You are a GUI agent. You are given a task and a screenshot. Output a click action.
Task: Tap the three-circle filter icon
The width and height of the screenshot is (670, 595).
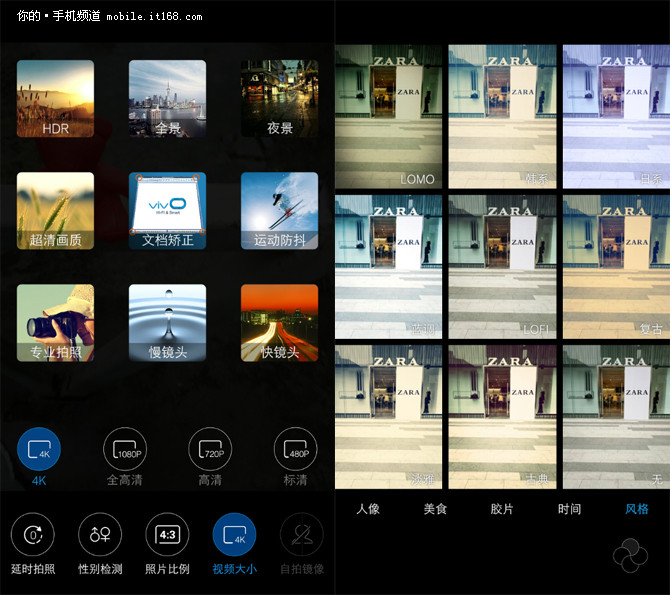(631, 556)
